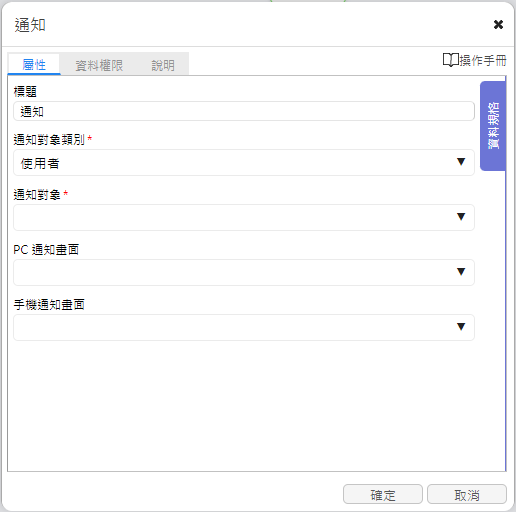Open the 資料規格 side panel tab
The height and width of the screenshot is (512, 516).
pos(493,126)
